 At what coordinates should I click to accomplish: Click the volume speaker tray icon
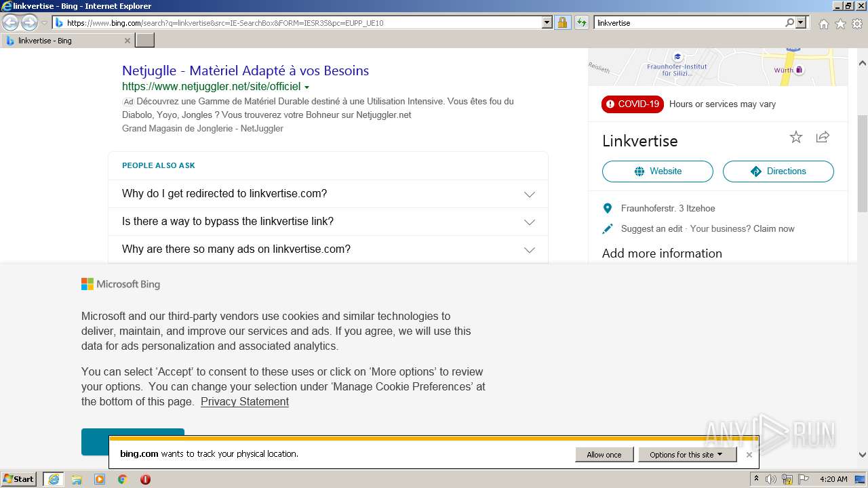coord(771,479)
